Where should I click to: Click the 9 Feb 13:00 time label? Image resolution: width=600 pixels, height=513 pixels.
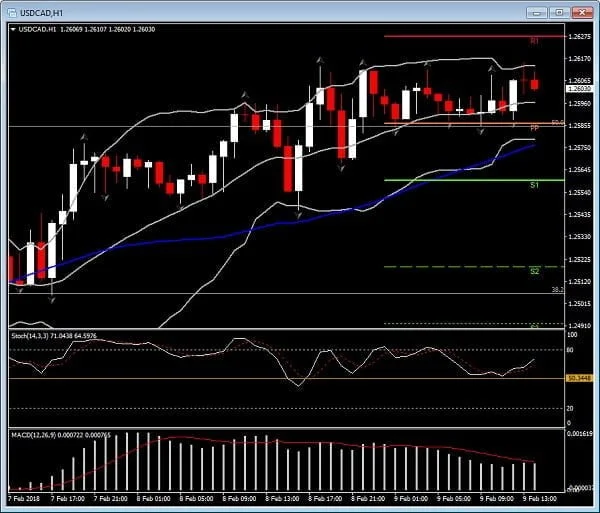[x=540, y=499]
